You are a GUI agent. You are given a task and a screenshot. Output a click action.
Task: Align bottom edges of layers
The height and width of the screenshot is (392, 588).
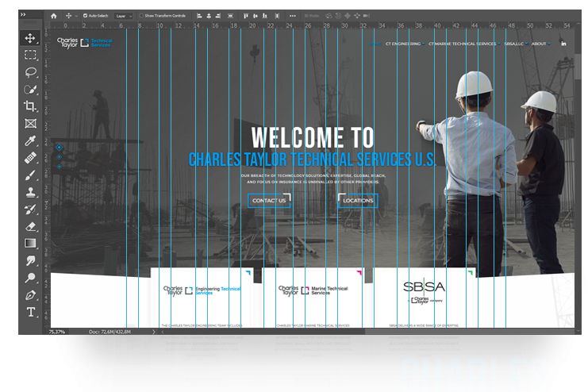click(x=265, y=16)
